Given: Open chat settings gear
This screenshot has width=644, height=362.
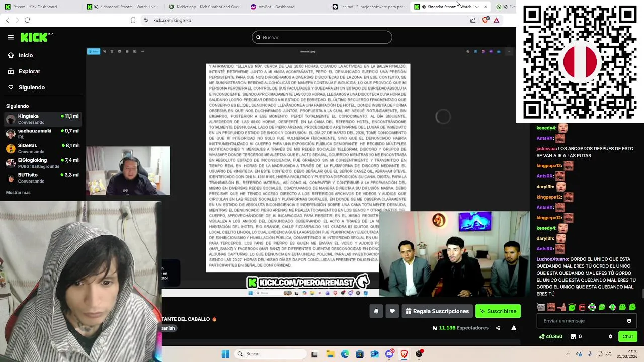Looking at the screenshot, I should point(610,336).
